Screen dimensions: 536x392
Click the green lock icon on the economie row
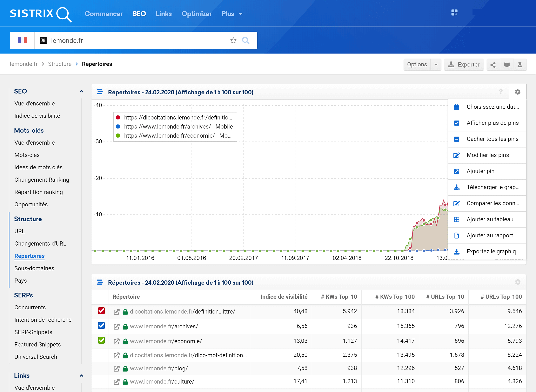pos(125,341)
